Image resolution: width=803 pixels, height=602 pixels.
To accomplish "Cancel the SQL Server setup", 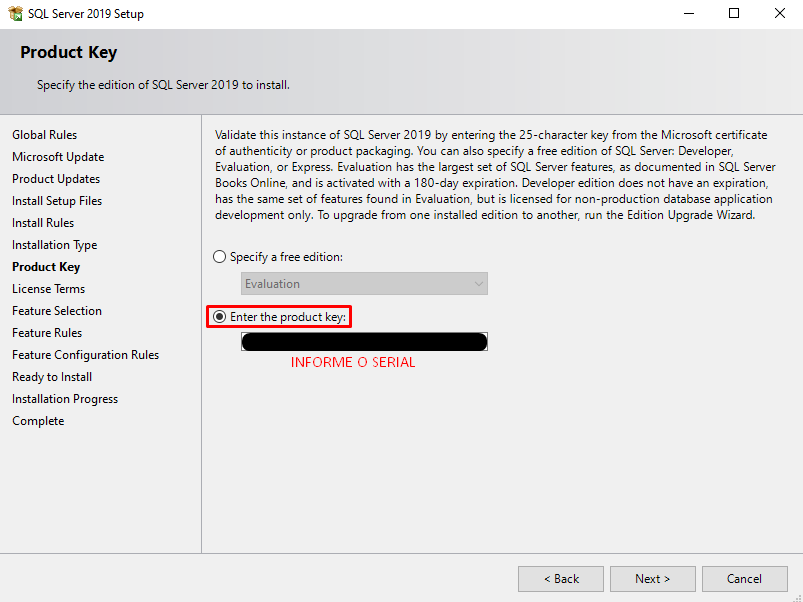I will pos(745,579).
